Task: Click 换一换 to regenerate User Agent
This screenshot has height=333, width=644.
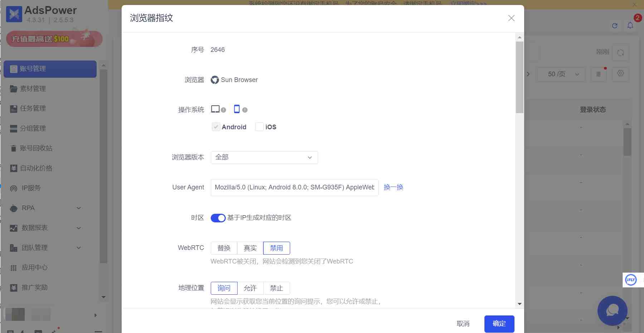Action: pos(393,187)
